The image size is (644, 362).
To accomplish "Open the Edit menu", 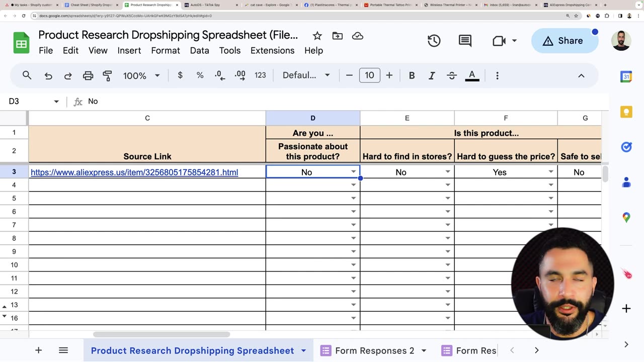I will pyautogui.click(x=70, y=51).
